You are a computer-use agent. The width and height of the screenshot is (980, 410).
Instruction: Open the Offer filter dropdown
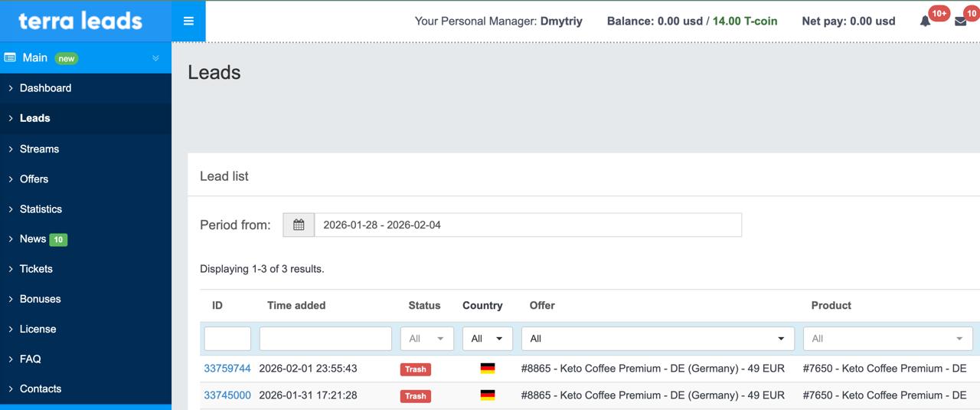click(x=657, y=339)
